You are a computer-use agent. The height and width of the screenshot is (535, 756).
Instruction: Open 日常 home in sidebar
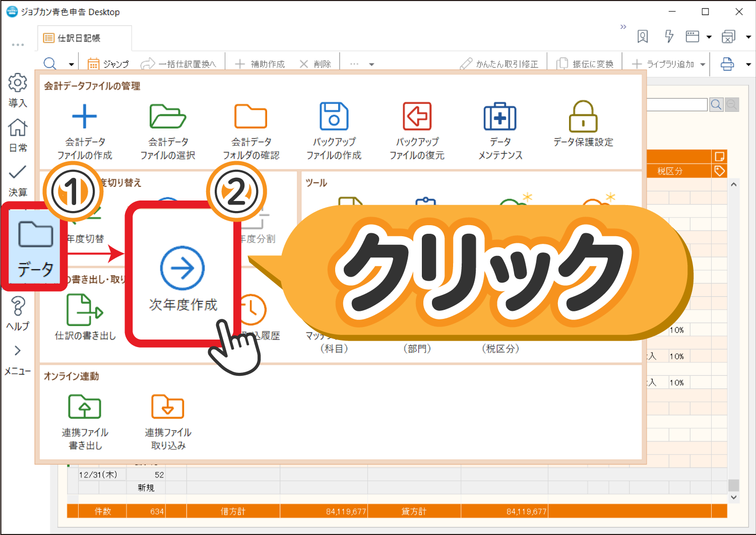(18, 135)
